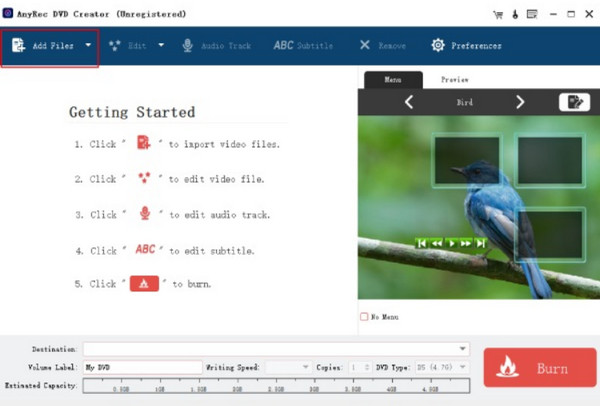The image size is (600, 406).
Task: Click the ABC Subtitle icon in toolbar
Action: 283,45
